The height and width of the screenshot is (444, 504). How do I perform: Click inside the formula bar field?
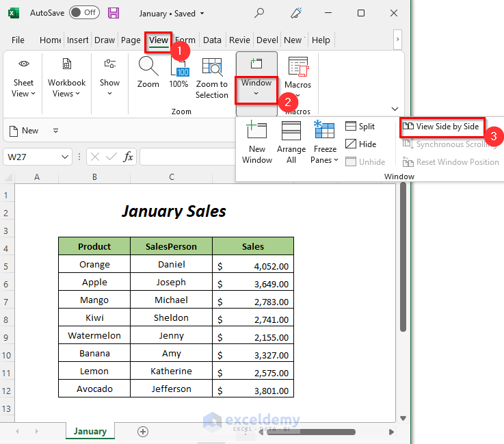point(188,157)
